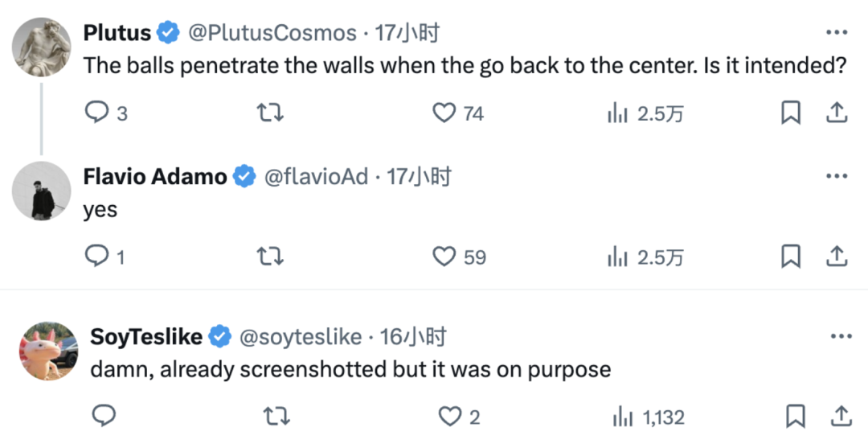Share SoyTeslike's tweet via share icon
The height and width of the screenshot is (448, 868).
click(841, 416)
